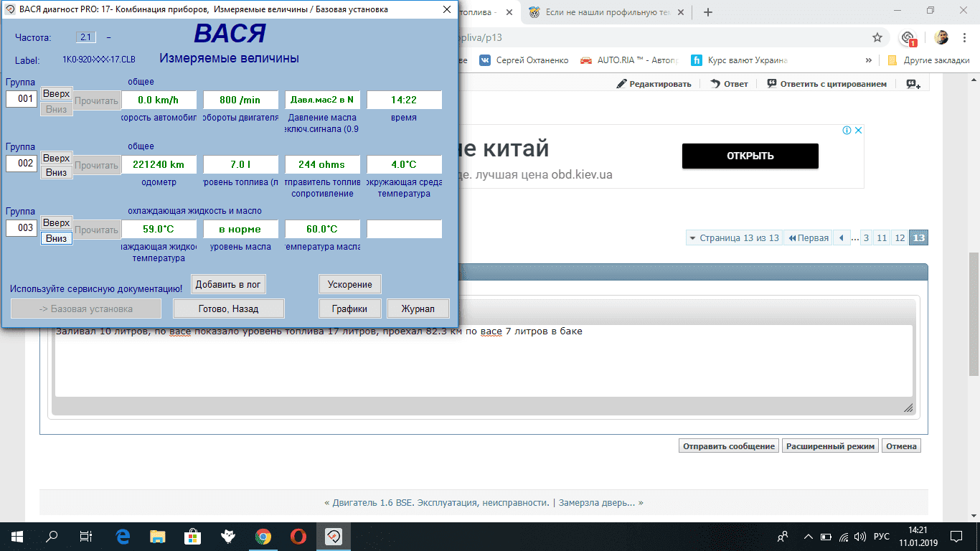Open the Chrome profile avatar

(x=942, y=37)
